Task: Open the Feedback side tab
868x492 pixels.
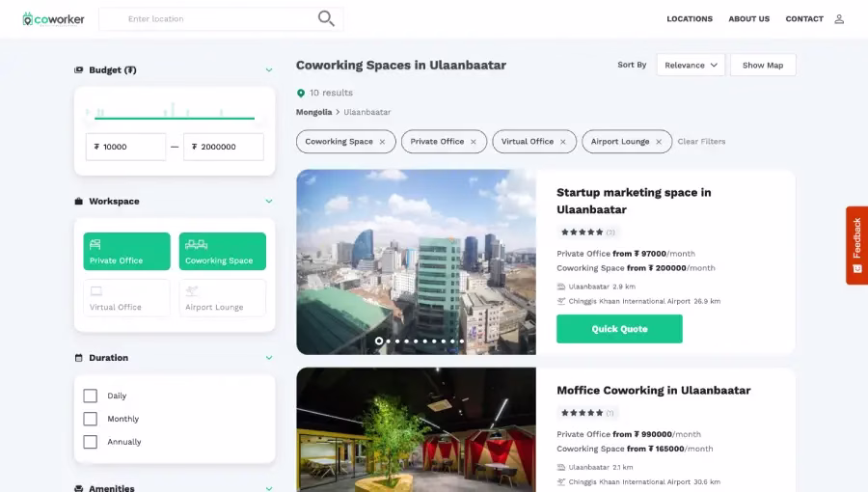Action: (857, 245)
